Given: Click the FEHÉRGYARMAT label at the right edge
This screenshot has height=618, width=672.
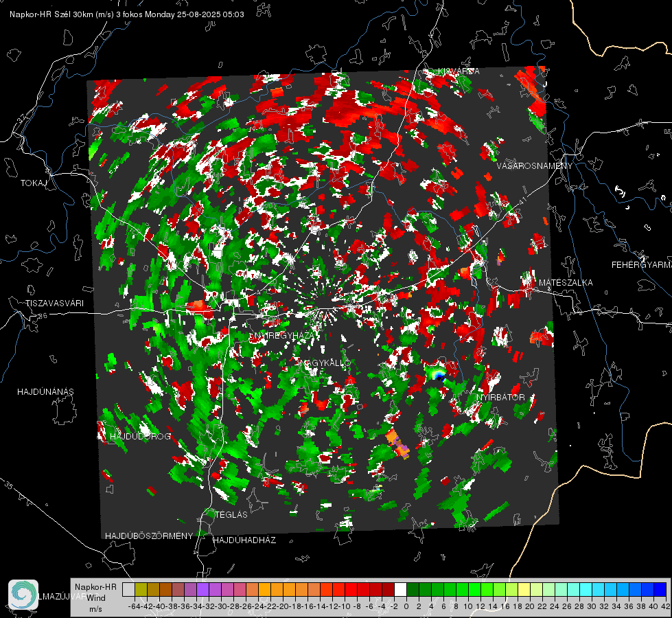Looking at the screenshot, I should pos(642,265).
